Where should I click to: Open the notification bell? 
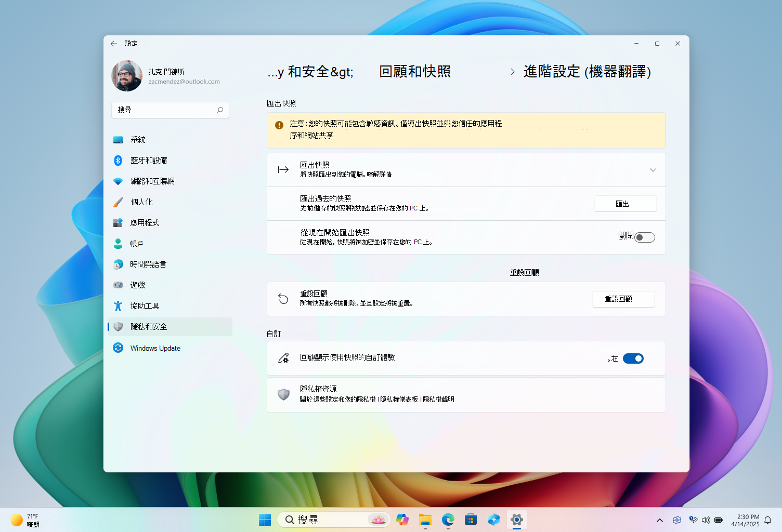coord(768,520)
